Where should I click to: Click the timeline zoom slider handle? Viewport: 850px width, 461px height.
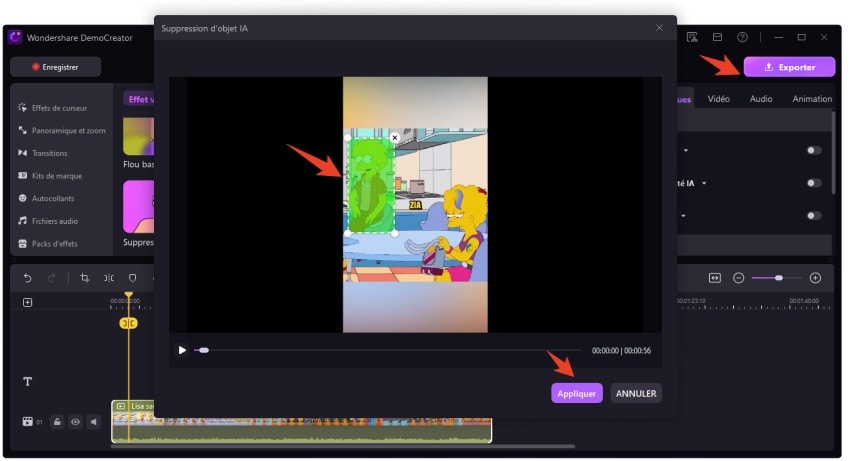tap(778, 278)
